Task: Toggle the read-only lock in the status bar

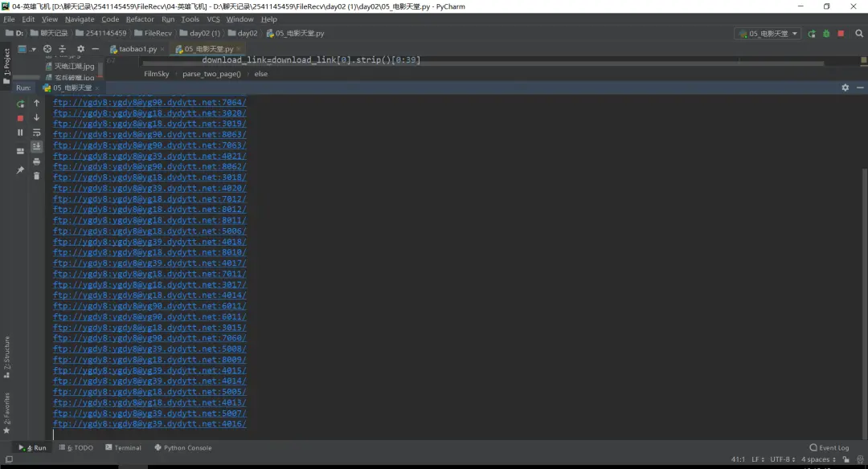Action: coord(845,459)
